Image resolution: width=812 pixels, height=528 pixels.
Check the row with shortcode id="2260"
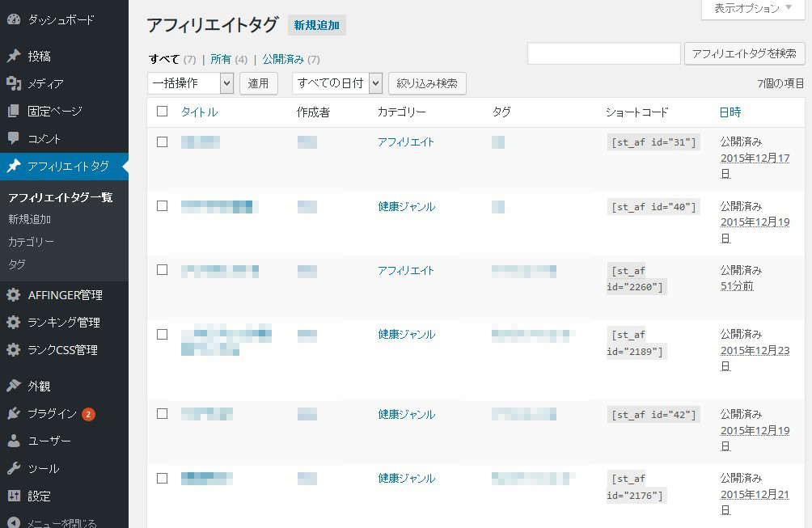point(162,270)
